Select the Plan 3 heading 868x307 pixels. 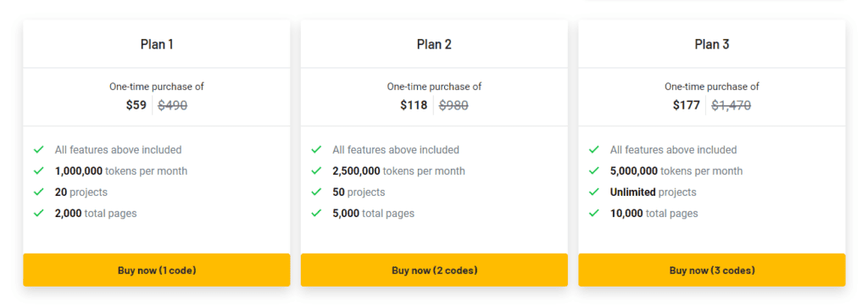(712, 44)
